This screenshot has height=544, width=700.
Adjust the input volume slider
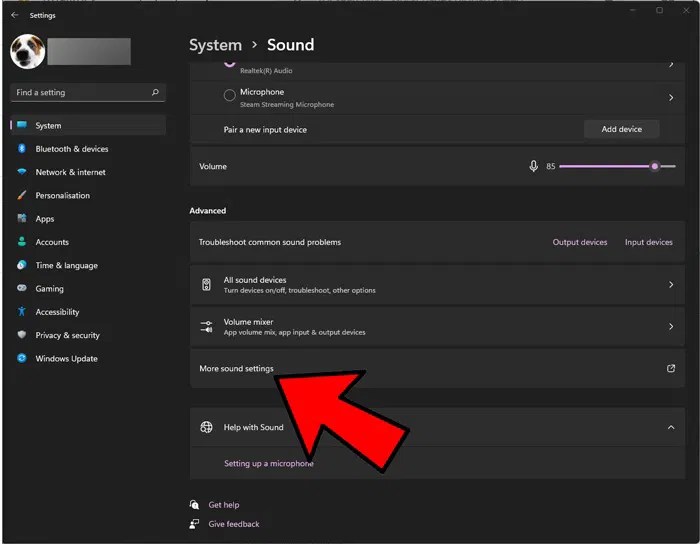[x=655, y=166]
